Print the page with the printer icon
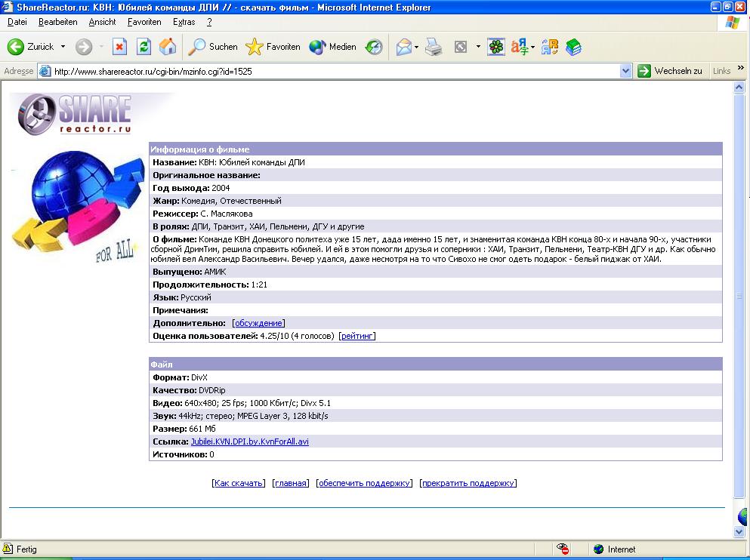 coord(434,47)
